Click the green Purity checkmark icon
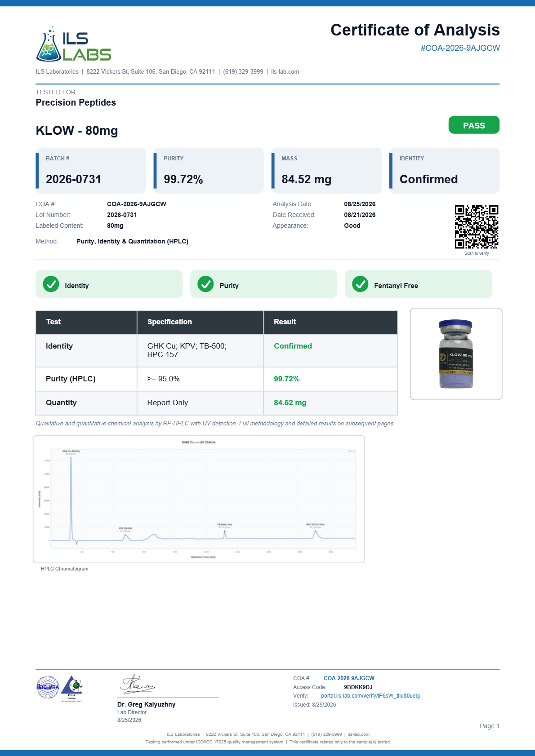 pos(205,284)
